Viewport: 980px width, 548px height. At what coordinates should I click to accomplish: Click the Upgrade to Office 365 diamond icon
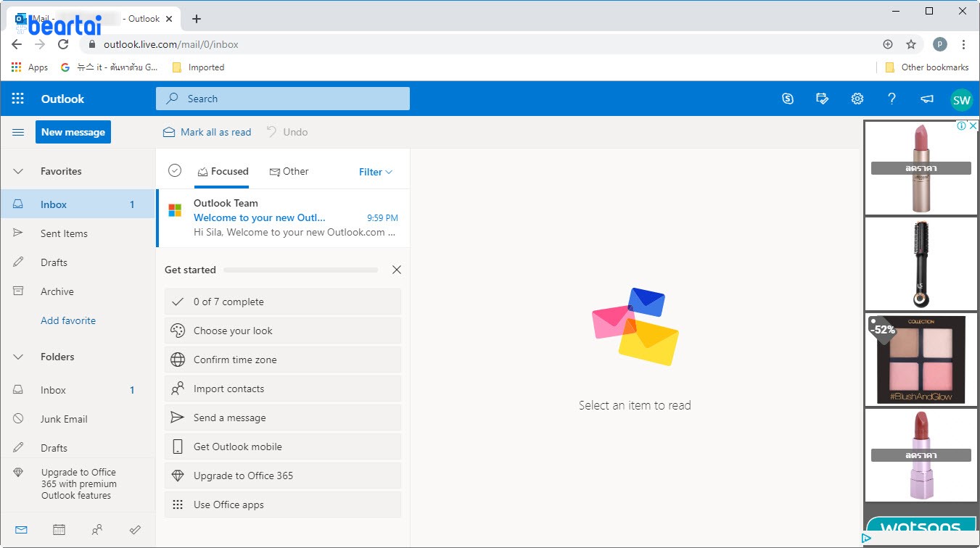(178, 476)
